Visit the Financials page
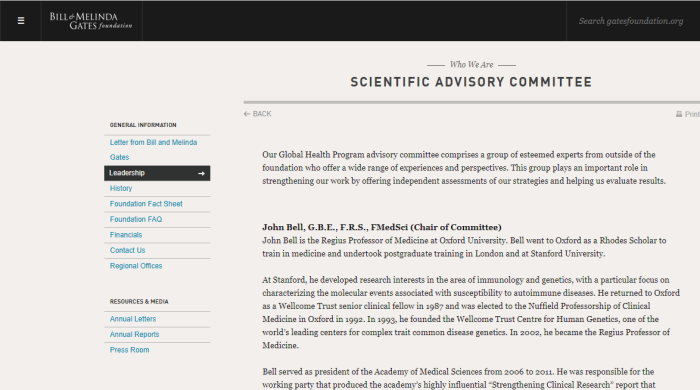700x390 pixels. point(126,235)
